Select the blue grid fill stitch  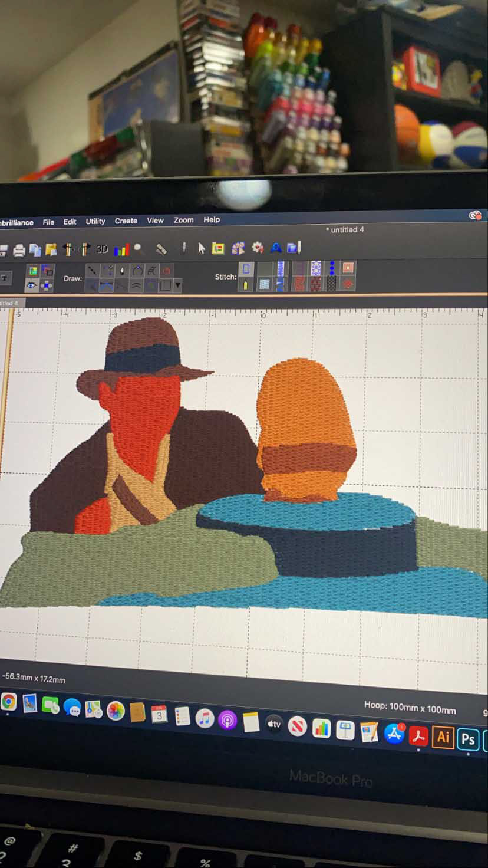[263, 284]
